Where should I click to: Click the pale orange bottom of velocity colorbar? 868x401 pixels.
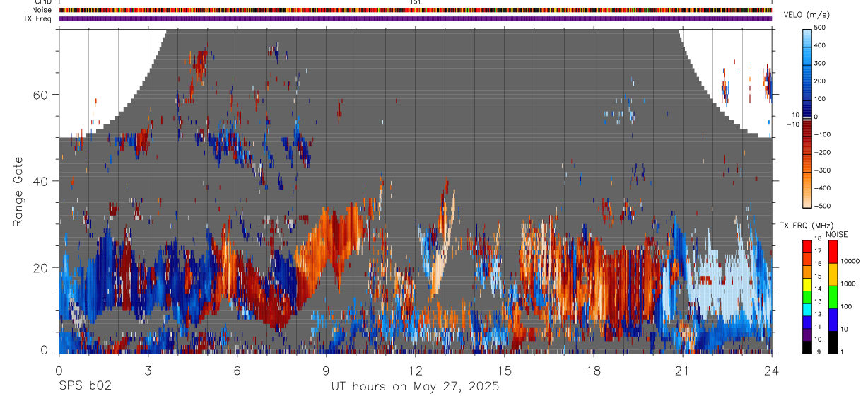tap(807, 199)
